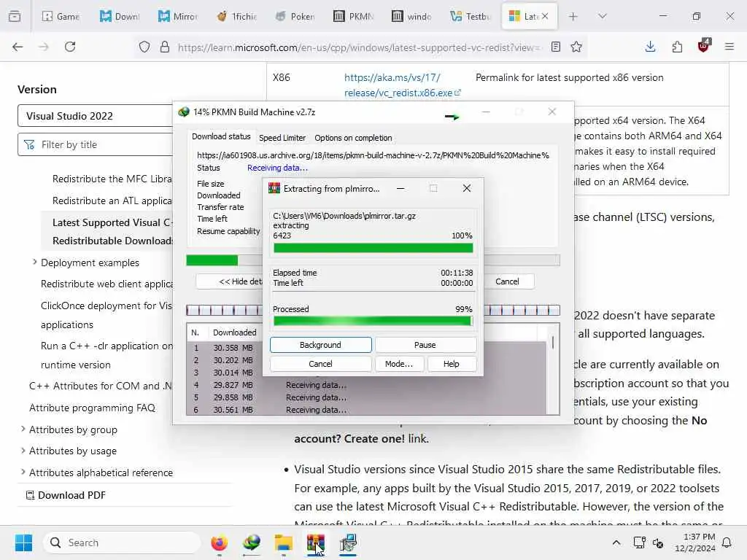Click the Filter by title field
This screenshot has width=747, height=560.
point(96,144)
